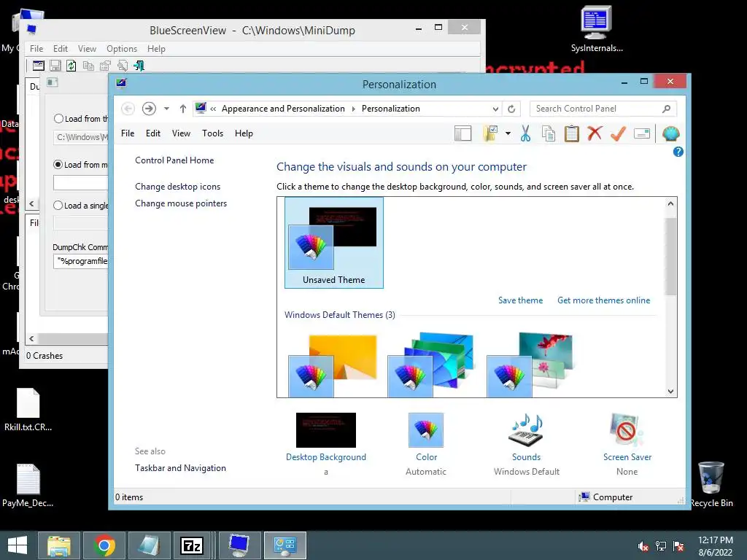Click the muted volume tray icon
The image size is (747, 560).
pyautogui.click(x=643, y=546)
